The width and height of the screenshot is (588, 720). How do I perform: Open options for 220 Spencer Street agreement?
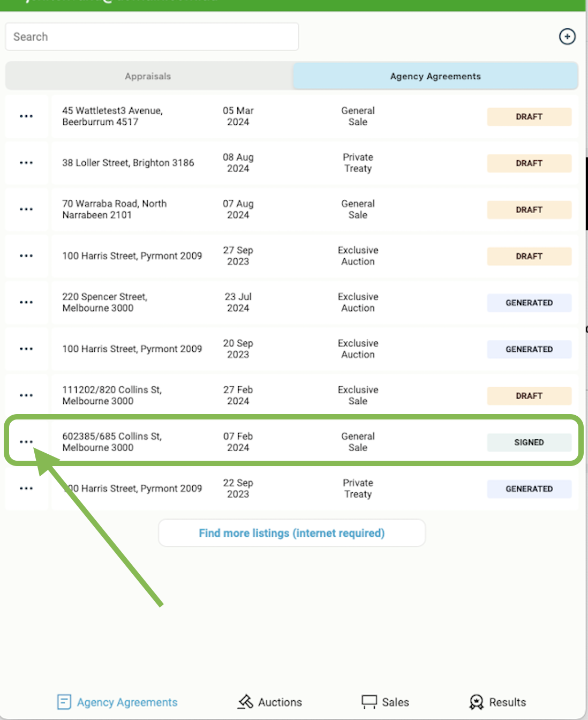pos(26,303)
